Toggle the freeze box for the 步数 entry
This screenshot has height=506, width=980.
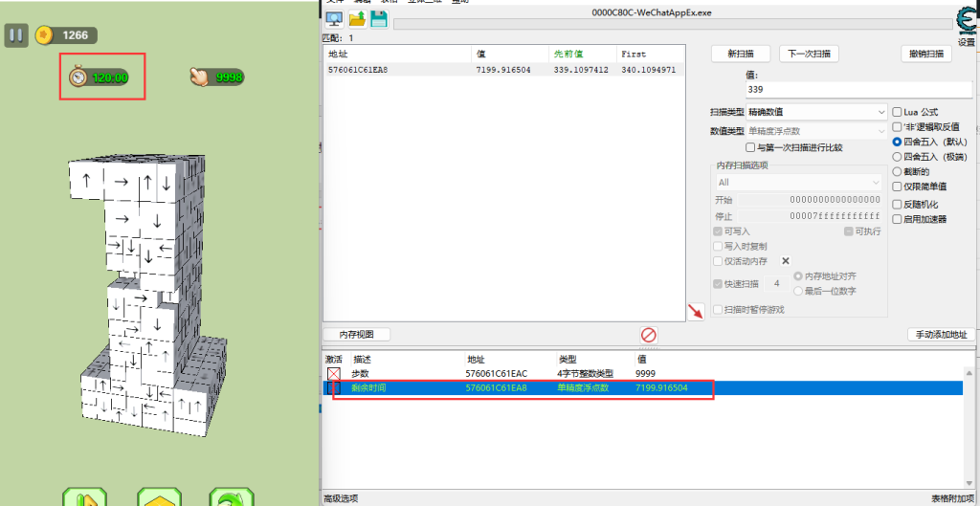tap(334, 374)
